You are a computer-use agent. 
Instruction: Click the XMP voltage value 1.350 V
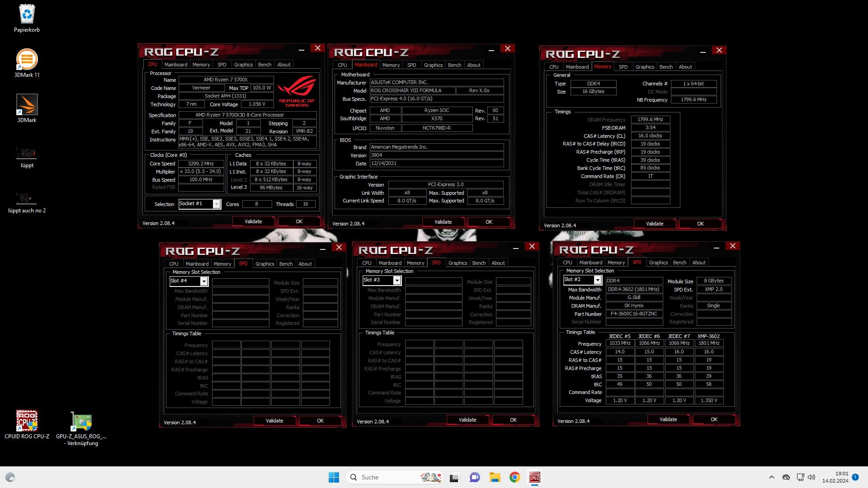click(708, 400)
